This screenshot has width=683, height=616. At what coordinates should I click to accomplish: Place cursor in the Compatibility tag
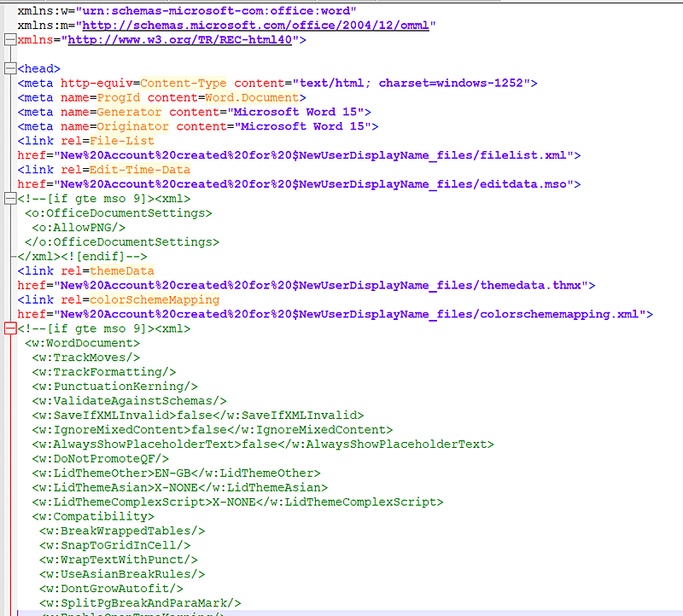[91, 515]
